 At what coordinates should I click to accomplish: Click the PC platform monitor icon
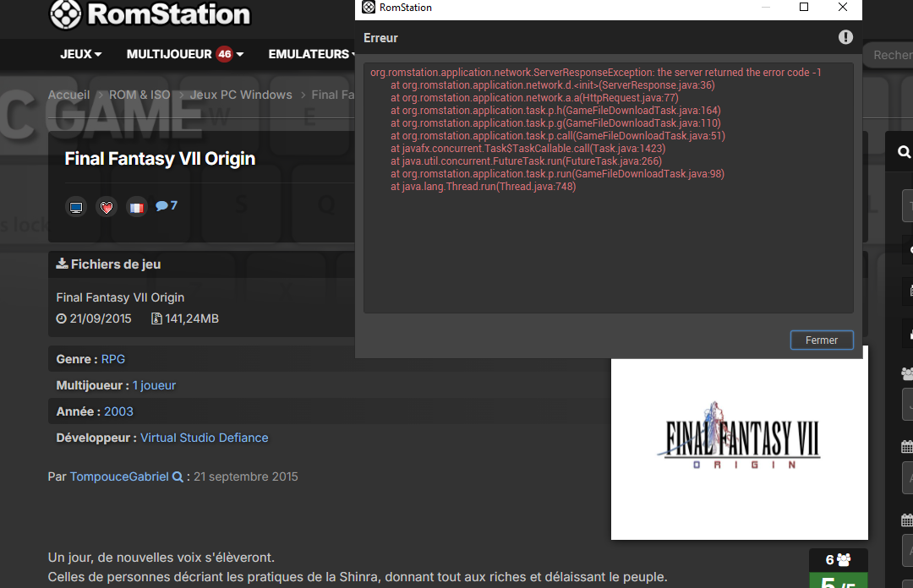76,207
